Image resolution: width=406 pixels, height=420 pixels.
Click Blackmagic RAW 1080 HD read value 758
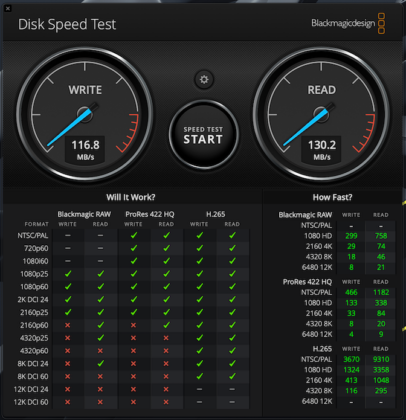coord(381,236)
